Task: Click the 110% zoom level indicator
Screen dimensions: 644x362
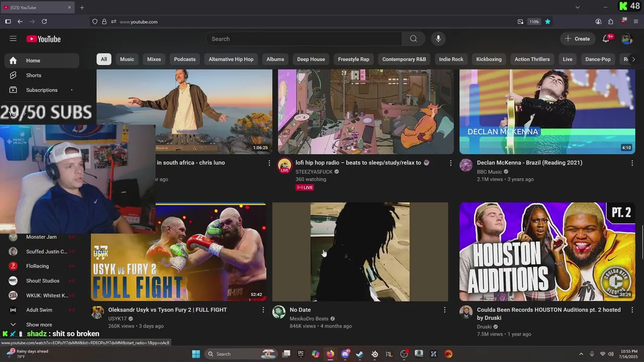Action: [x=534, y=22]
